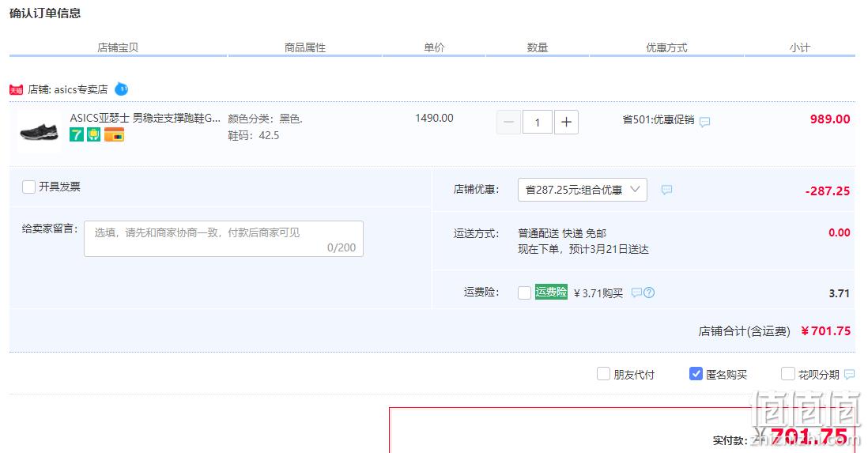Open the blue Wangwang chat icon
This screenshot has height=453, width=868.
coord(121,89)
